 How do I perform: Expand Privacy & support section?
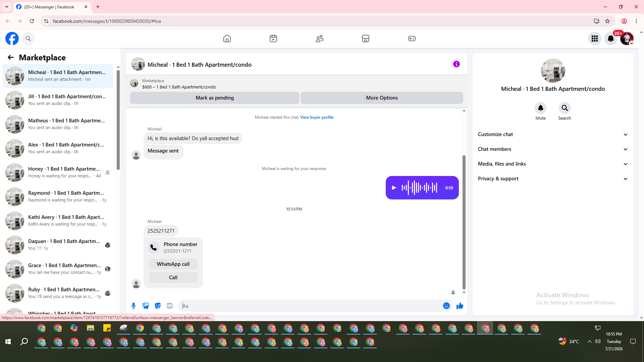(x=553, y=179)
